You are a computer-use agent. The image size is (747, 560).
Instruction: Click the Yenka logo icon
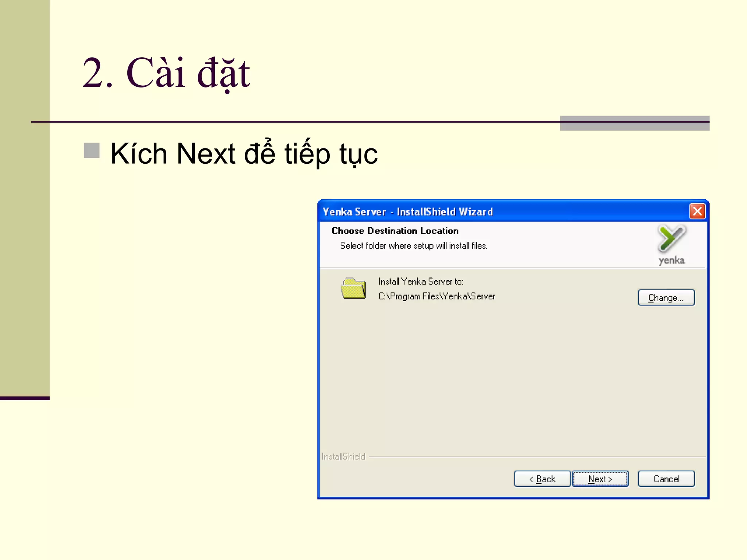click(671, 245)
